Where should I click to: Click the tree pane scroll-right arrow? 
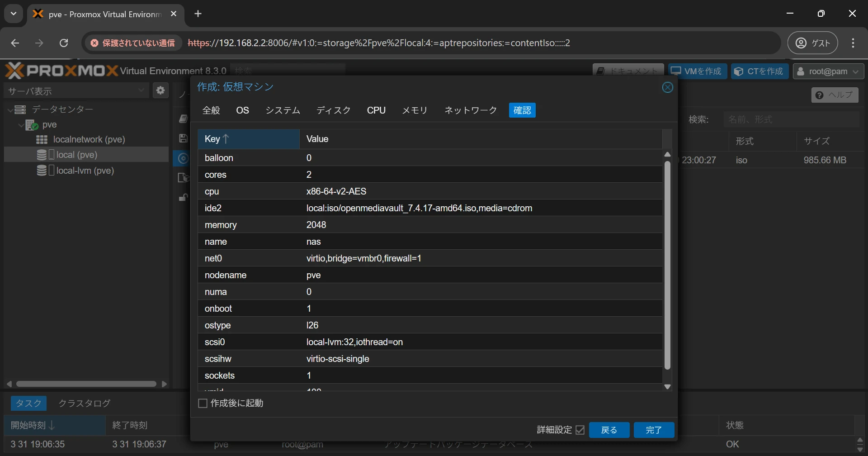click(164, 384)
